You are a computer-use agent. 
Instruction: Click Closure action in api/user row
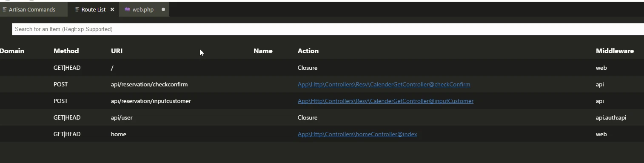[308, 117]
